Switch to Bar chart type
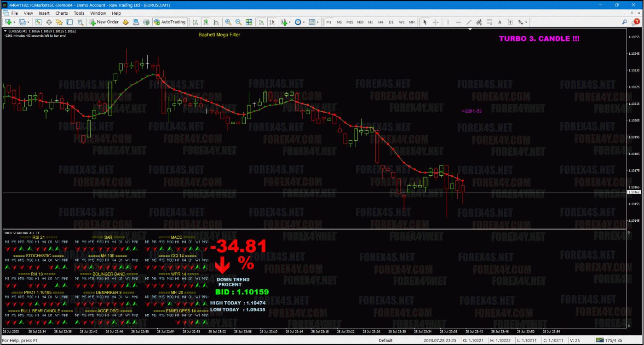The width and height of the screenshot is (644, 345). pyautogui.click(x=195, y=22)
